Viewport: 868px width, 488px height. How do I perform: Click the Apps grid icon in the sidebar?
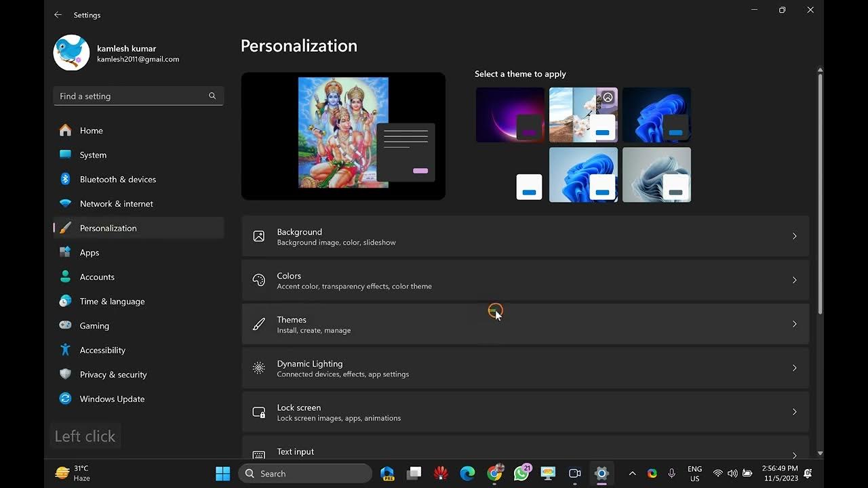point(65,252)
